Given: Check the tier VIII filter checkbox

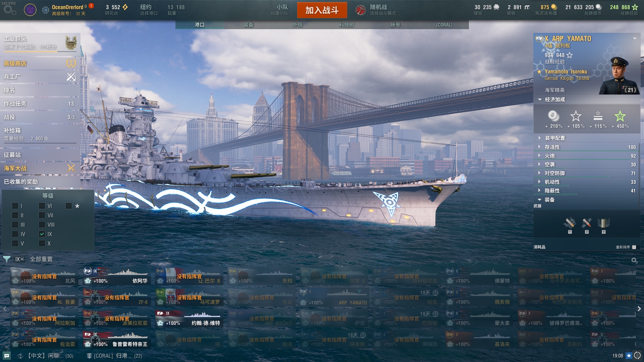Looking at the screenshot, I should pyautogui.click(x=42, y=225).
